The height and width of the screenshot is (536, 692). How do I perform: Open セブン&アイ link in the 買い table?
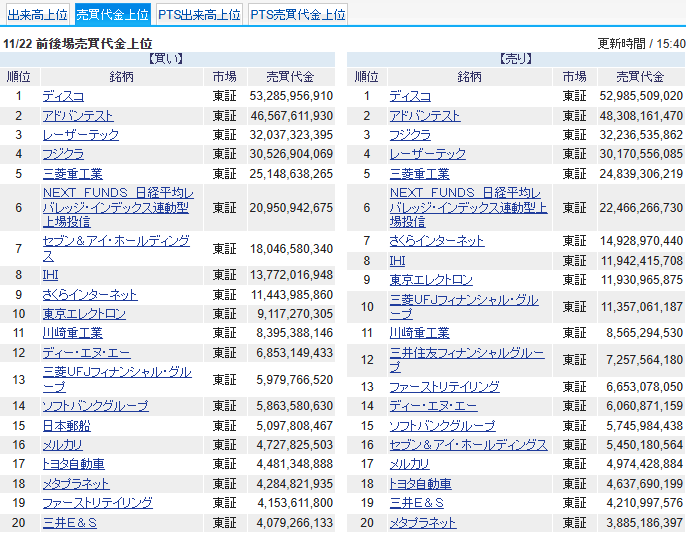click(116, 248)
